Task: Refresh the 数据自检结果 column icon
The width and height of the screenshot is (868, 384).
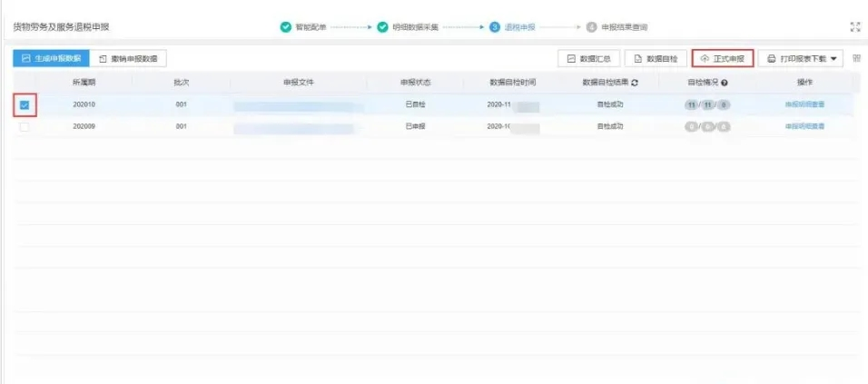Action: click(x=635, y=83)
